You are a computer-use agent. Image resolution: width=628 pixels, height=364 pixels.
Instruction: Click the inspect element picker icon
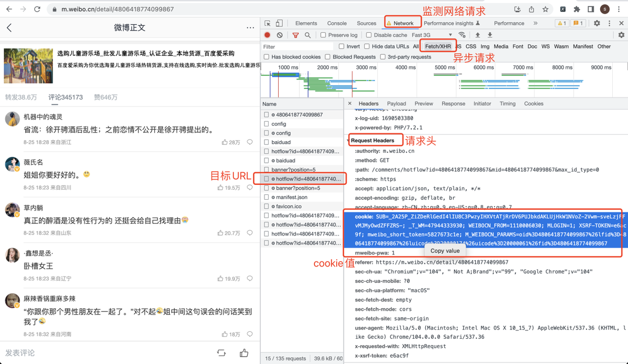pos(268,23)
